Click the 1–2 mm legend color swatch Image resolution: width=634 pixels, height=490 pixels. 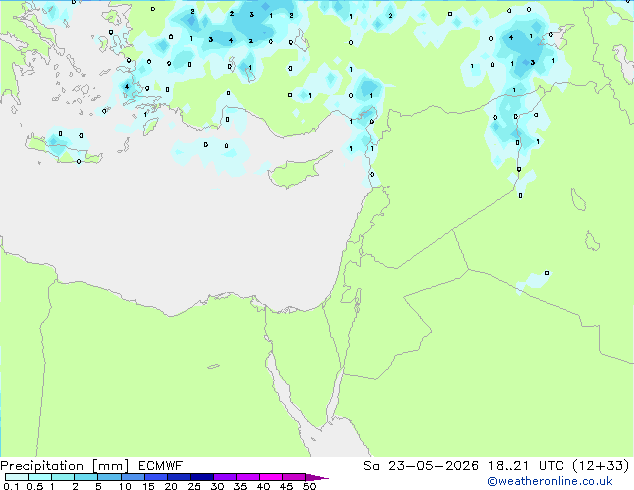(63, 477)
